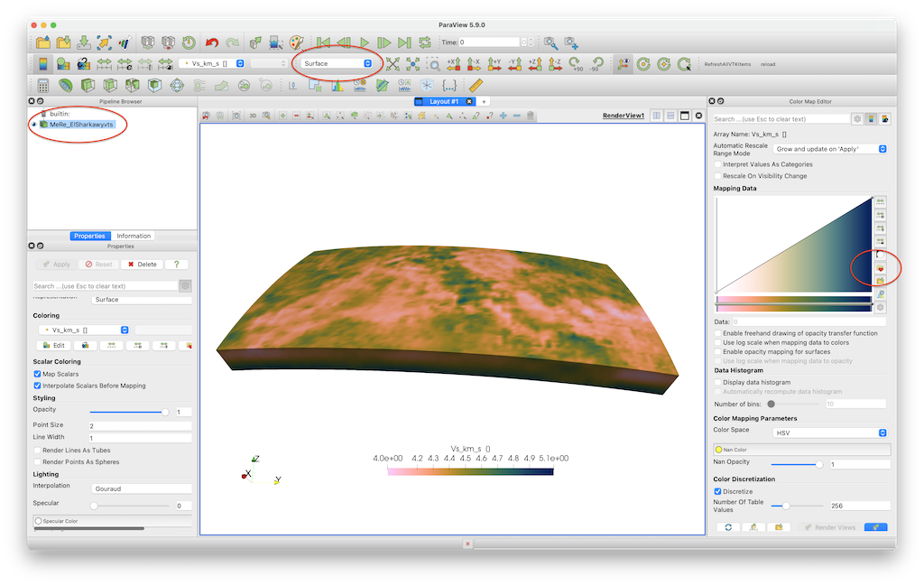Viewport: 924px width, 586px height.
Task: Disable the Discretize checkbox
Action: pyautogui.click(x=718, y=491)
